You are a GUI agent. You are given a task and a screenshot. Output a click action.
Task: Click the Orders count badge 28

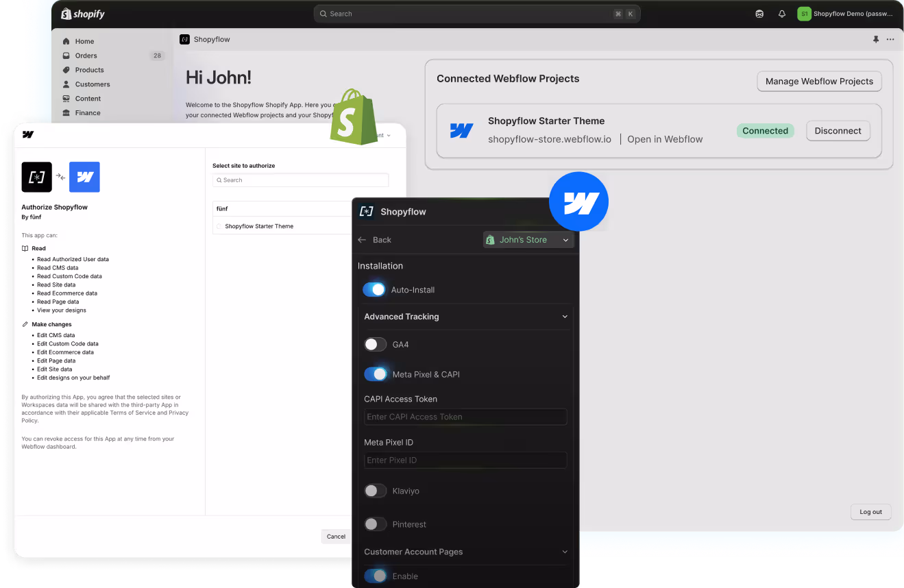click(x=158, y=56)
